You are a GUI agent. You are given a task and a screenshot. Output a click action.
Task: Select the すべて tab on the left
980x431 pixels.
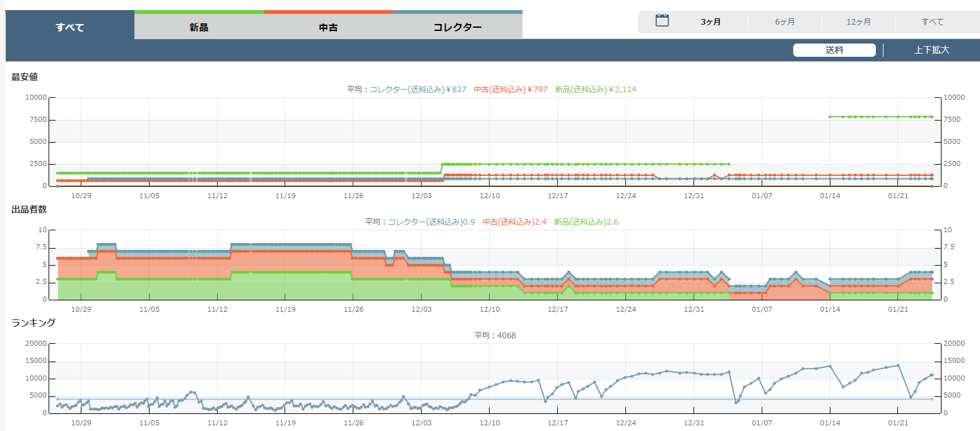coord(70,27)
